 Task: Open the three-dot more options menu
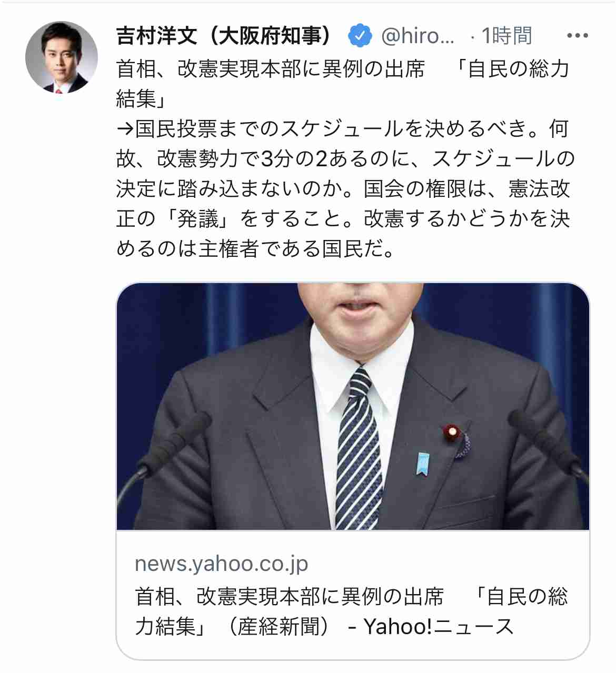(577, 36)
